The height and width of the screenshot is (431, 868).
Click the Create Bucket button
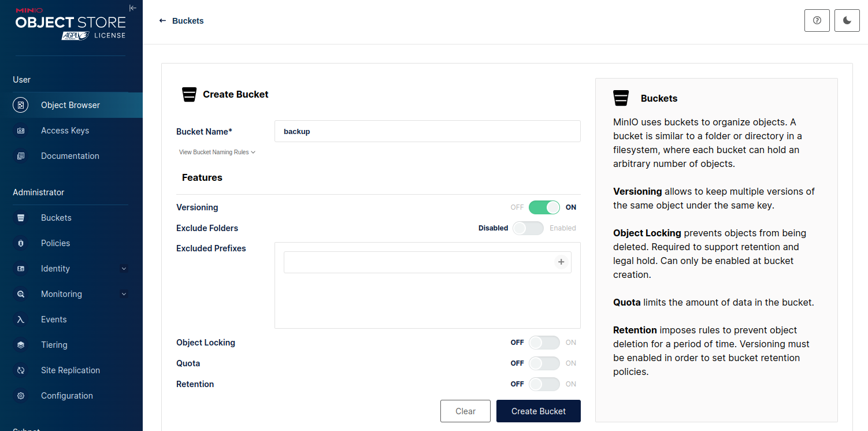(x=538, y=411)
